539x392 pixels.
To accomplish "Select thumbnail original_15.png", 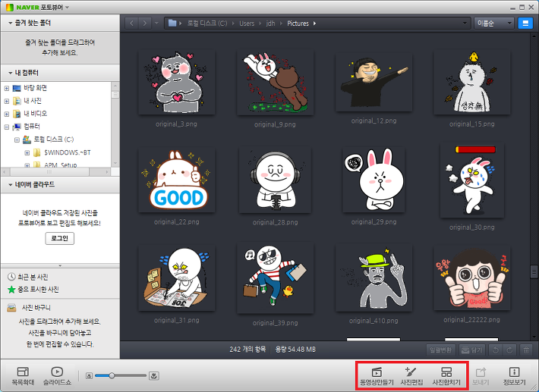I will [x=472, y=83].
